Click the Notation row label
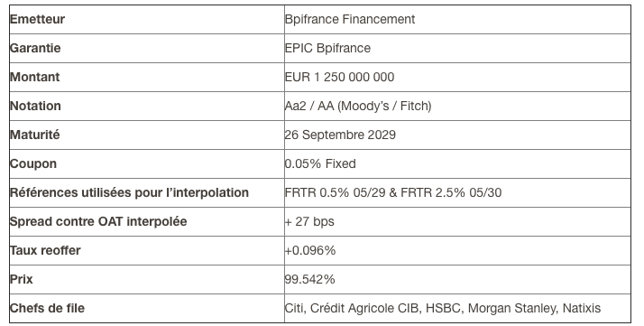 tap(35, 106)
